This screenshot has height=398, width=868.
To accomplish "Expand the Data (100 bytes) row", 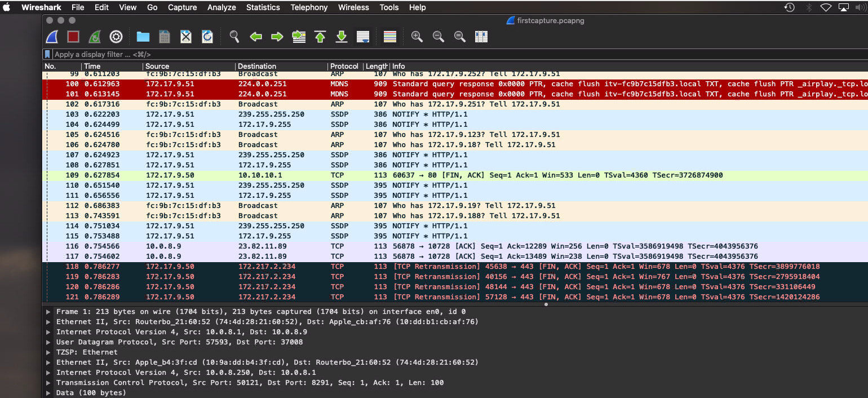I will pos(48,392).
